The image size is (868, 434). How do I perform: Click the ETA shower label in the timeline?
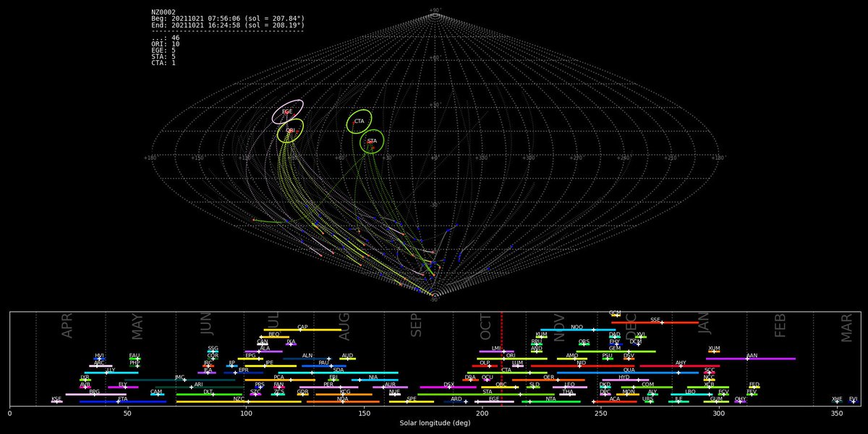click(x=123, y=399)
